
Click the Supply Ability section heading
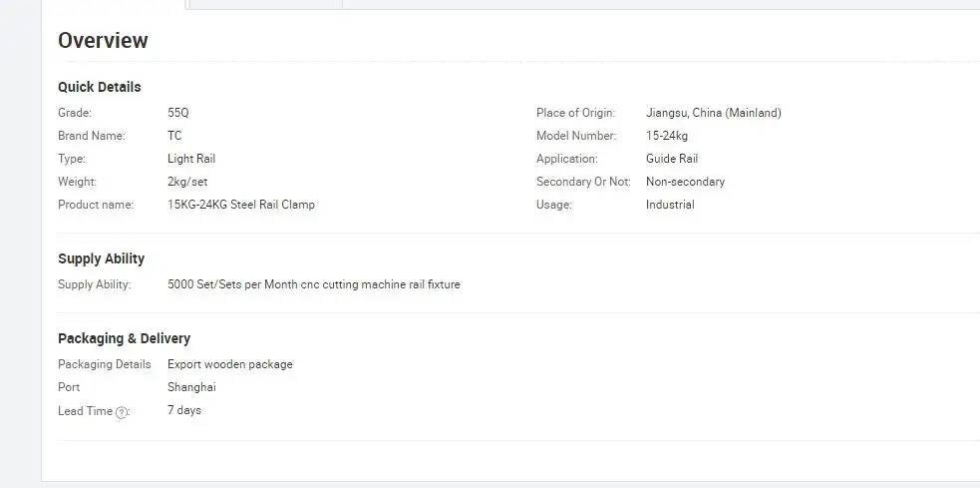click(102, 259)
